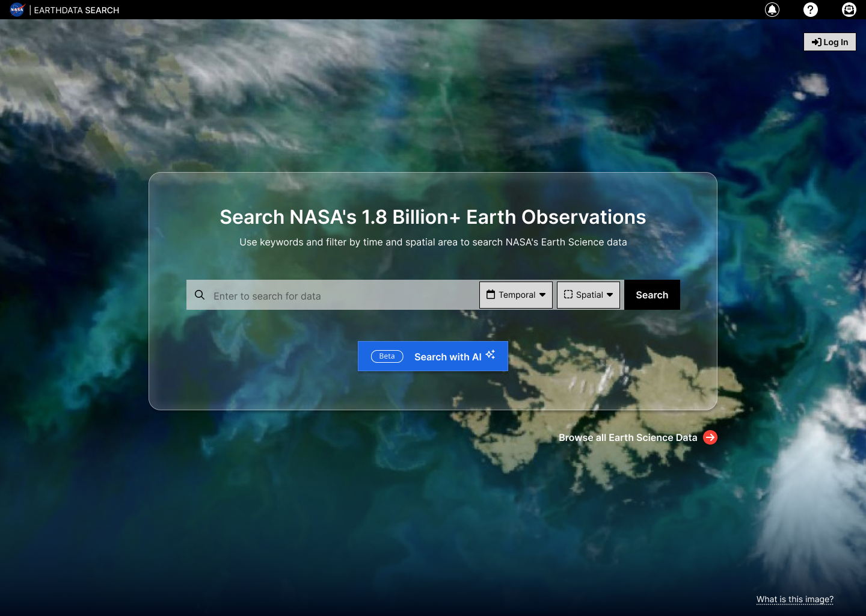This screenshot has width=866, height=616.
Task: Click the NASA meatball logo
Action: (x=16, y=10)
